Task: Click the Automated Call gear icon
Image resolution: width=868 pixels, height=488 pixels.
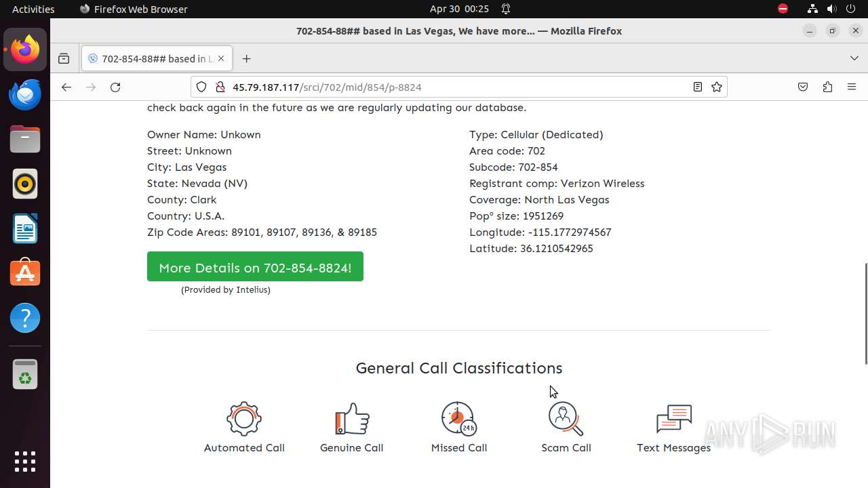Action: pyautogui.click(x=244, y=418)
